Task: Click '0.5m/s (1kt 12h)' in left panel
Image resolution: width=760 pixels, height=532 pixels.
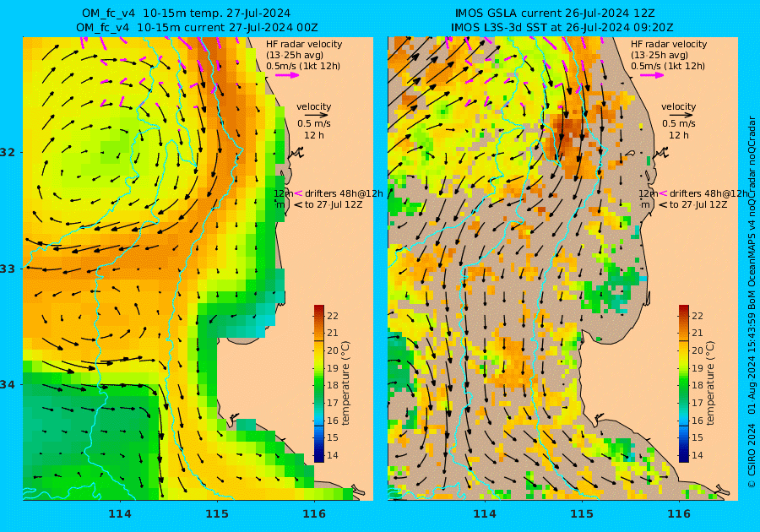Action: (303, 67)
